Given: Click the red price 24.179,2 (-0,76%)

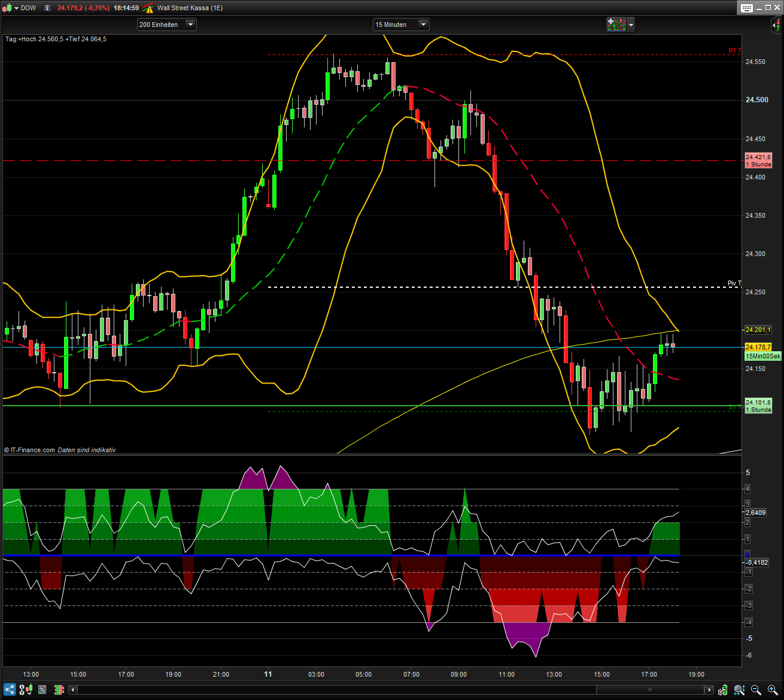Looking at the screenshot, I should tap(83, 8).
